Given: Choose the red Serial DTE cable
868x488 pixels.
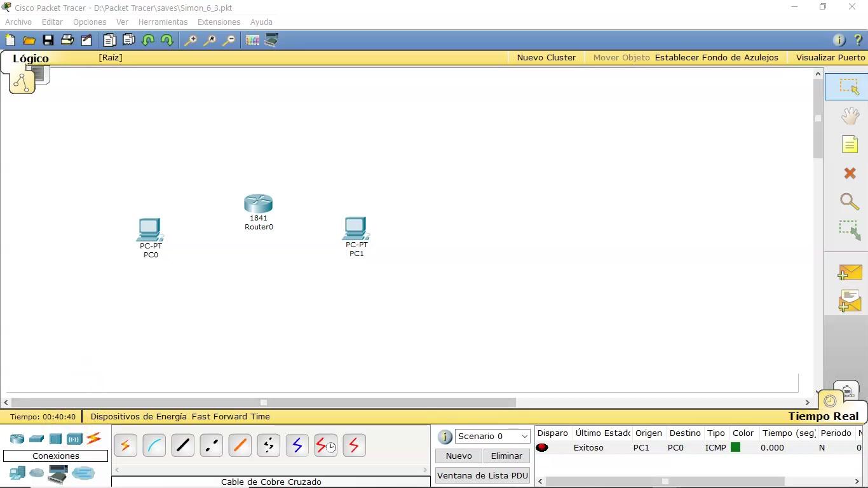Looking at the screenshot, I should click(355, 445).
